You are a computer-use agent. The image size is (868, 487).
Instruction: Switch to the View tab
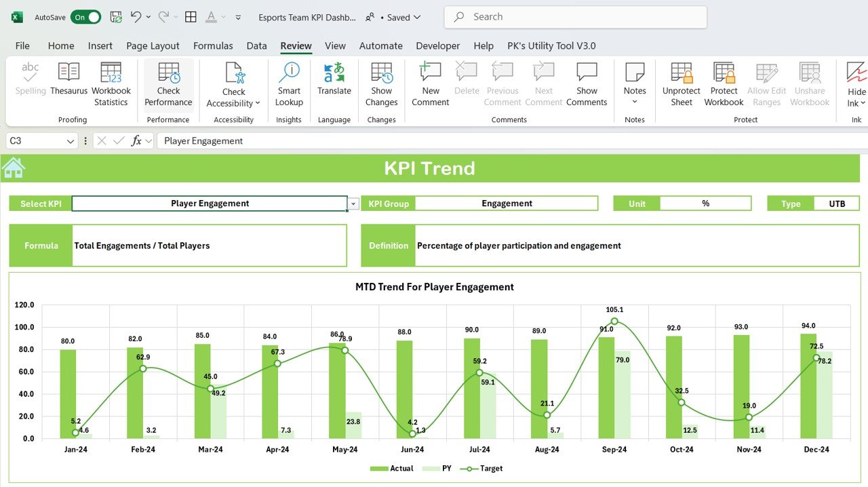click(335, 45)
